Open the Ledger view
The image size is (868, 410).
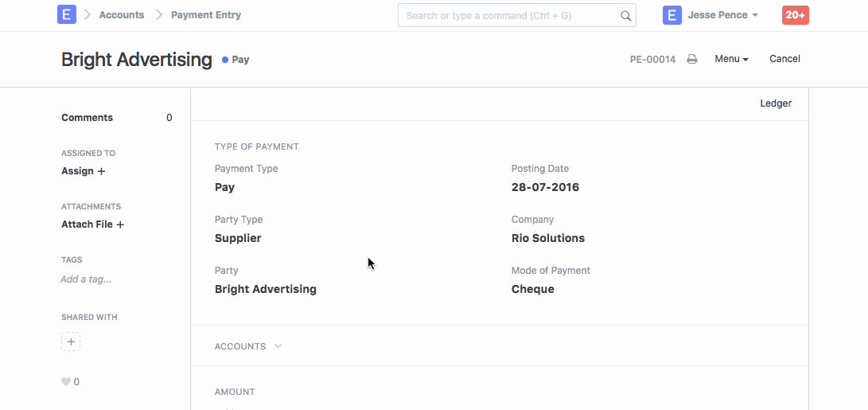click(776, 103)
